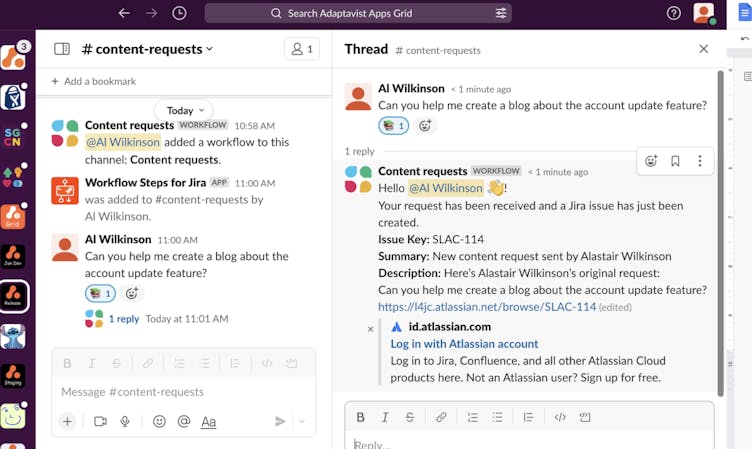Open the user profile avatar in top bar
This screenshot has width=752, height=449.
tap(704, 13)
